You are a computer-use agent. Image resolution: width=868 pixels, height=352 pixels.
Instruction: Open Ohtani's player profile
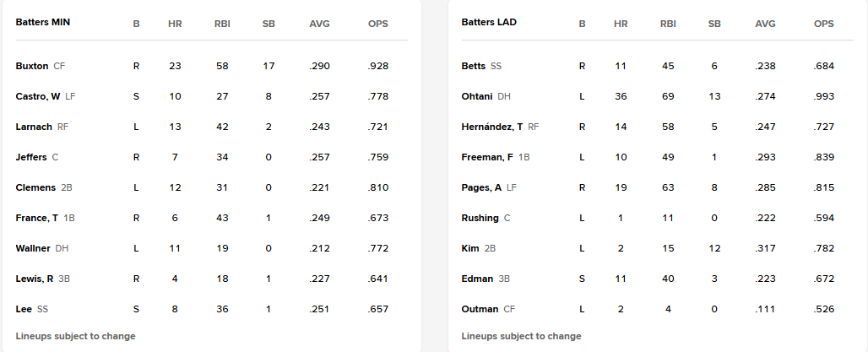[x=477, y=96]
